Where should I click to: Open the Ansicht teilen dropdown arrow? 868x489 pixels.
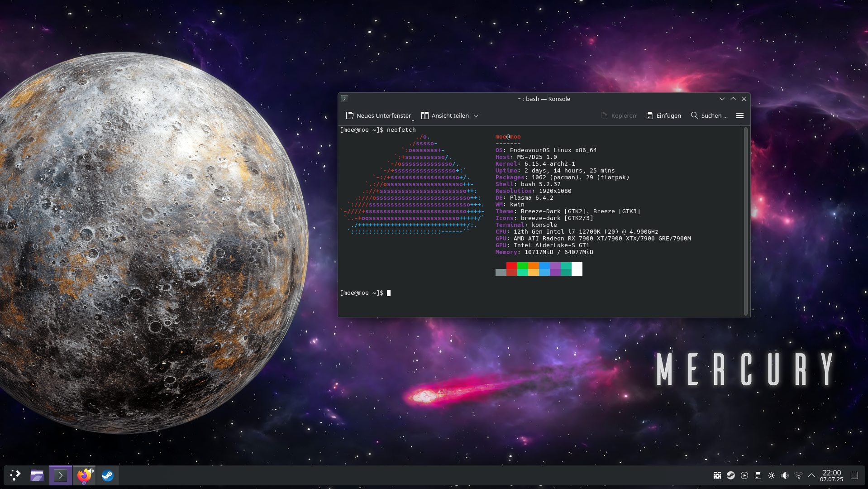click(x=476, y=116)
